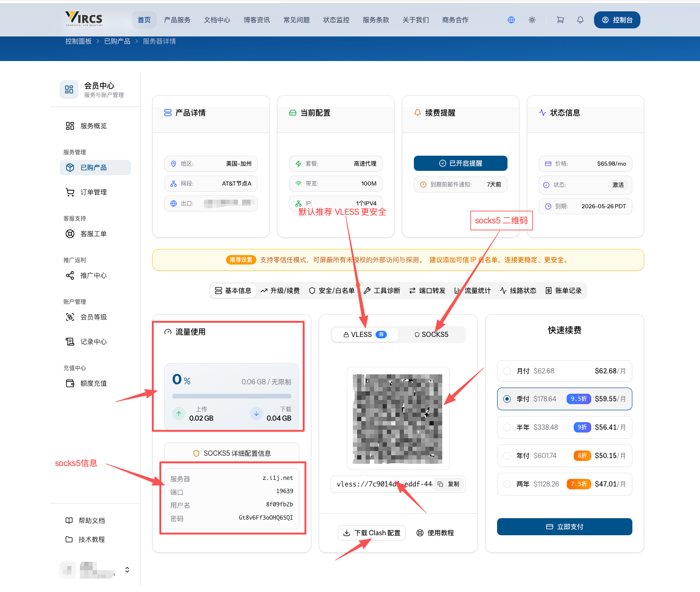Toggle the light theme sun icon
Image resolution: width=700 pixels, height=592 pixels.
[x=532, y=20]
